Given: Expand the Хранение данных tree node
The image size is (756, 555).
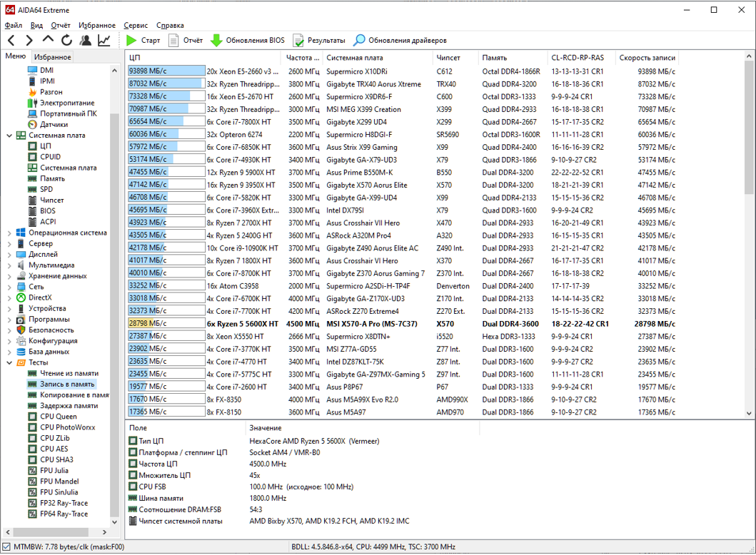Looking at the screenshot, I should pos(9,277).
